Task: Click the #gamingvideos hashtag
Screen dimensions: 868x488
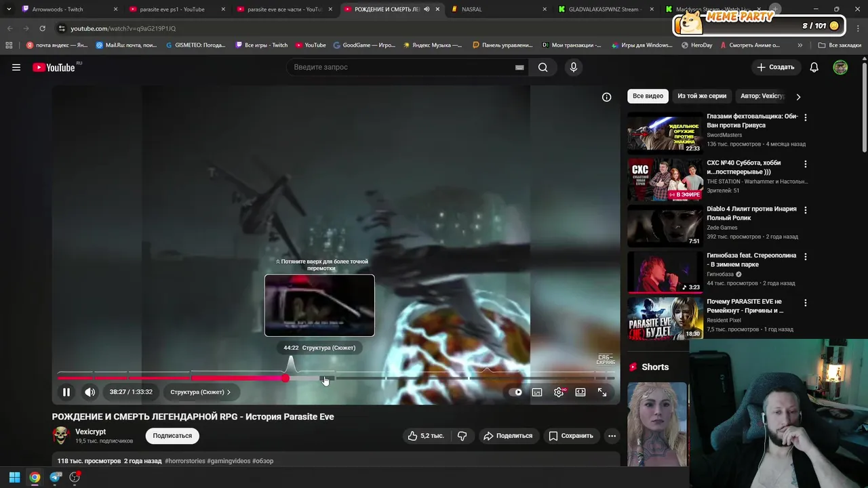Action: [229, 461]
